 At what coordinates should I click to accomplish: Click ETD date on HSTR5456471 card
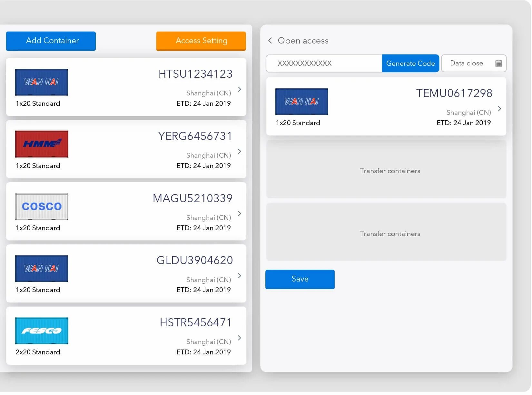tap(203, 352)
